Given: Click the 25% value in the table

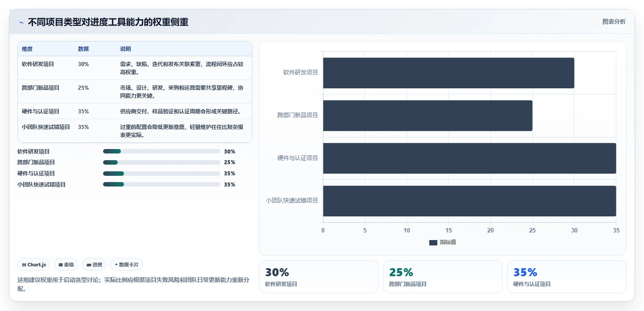Looking at the screenshot, I should [x=83, y=88].
